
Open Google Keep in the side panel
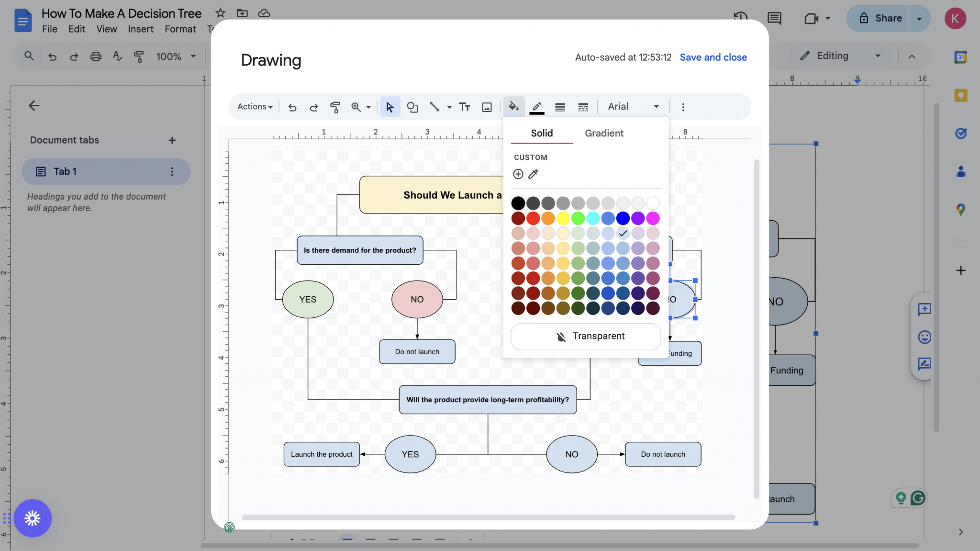click(960, 95)
